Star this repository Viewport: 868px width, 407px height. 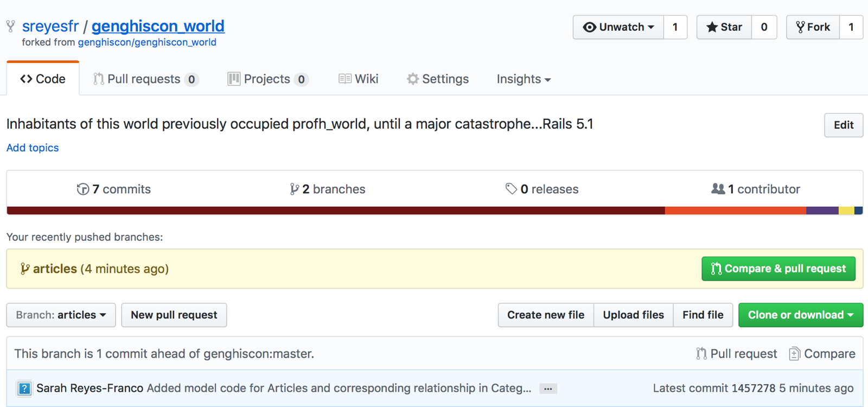[x=724, y=27]
